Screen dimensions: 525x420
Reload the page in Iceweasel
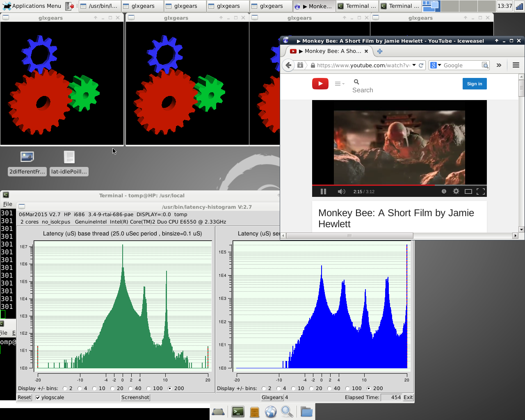pos(421,65)
